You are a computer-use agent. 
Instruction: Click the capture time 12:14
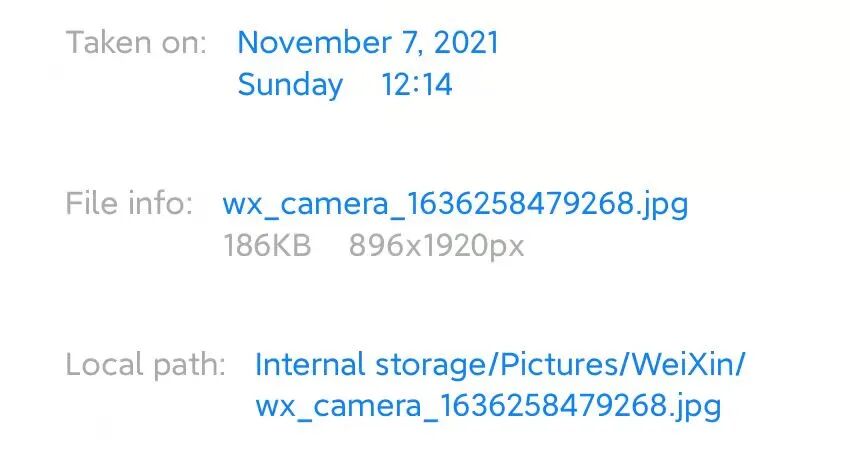416,85
